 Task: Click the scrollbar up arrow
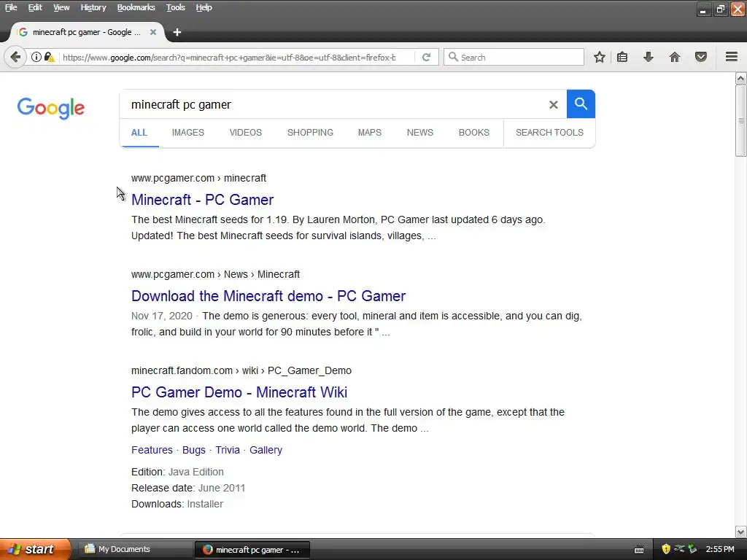tap(741, 78)
